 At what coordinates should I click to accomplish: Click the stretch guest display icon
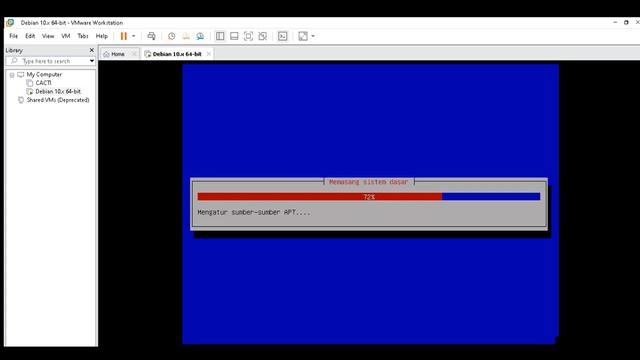(x=303, y=36)
